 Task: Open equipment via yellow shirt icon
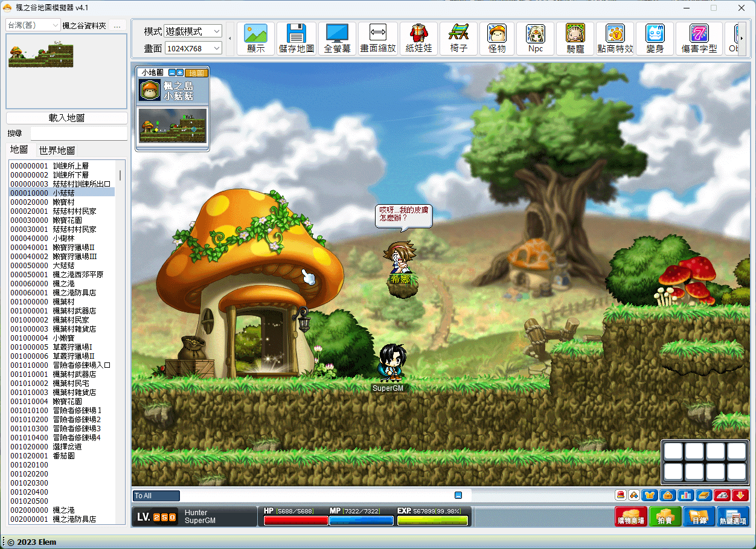coord(650,495)
